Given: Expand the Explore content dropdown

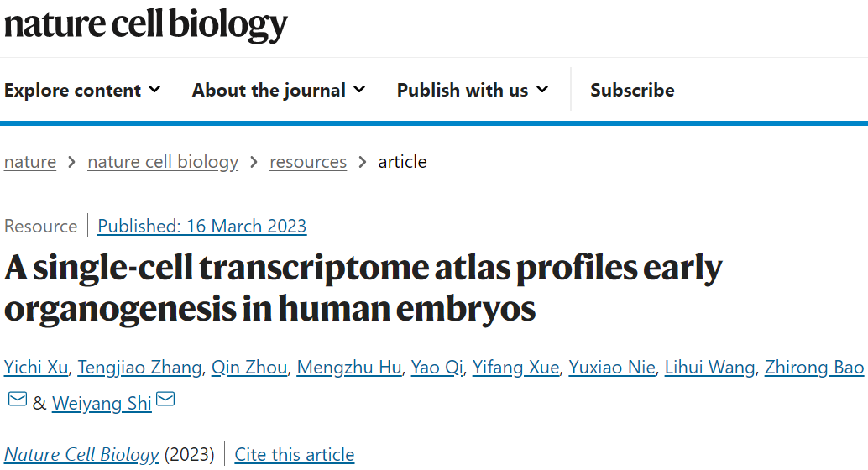Looking at the screenshot, I should (x=82, y=90).
